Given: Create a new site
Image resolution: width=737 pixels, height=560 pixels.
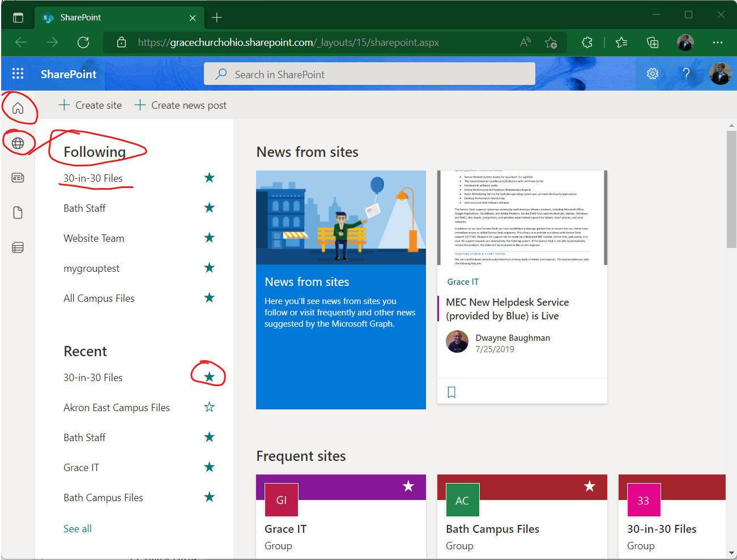Looking at the screenshot, I should coord(90,105).
